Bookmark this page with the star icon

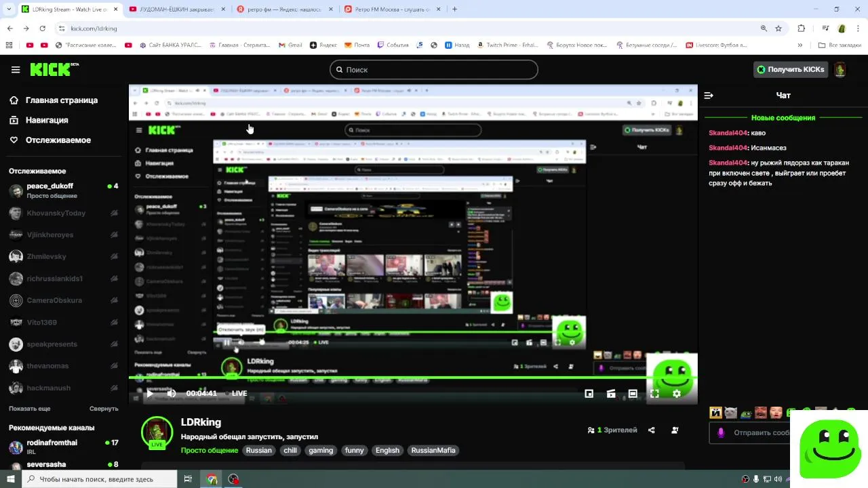point(778,28)
